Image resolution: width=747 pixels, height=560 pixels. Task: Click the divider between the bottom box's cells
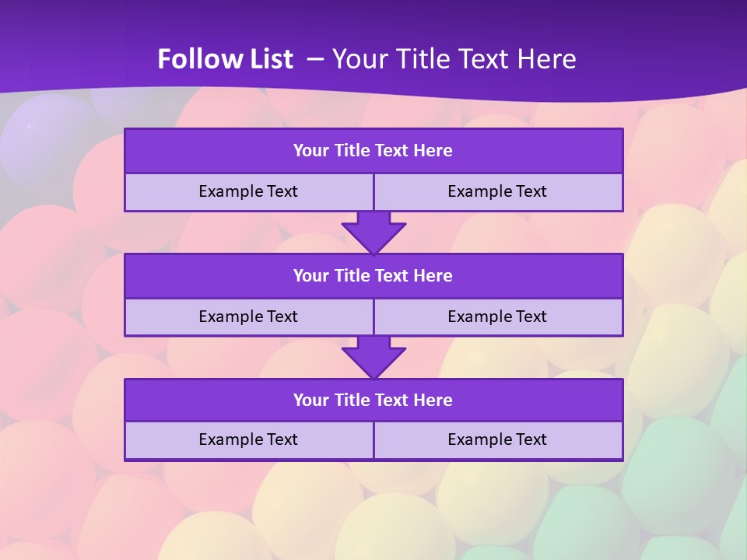373,440
